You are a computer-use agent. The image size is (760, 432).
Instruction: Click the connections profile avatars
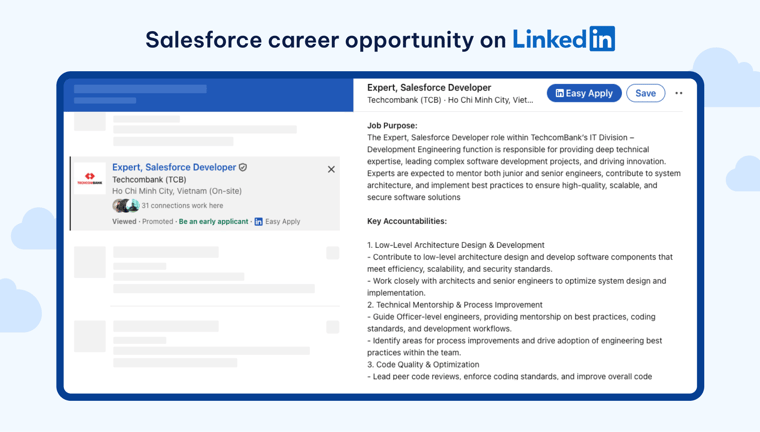tap(125, 205)
